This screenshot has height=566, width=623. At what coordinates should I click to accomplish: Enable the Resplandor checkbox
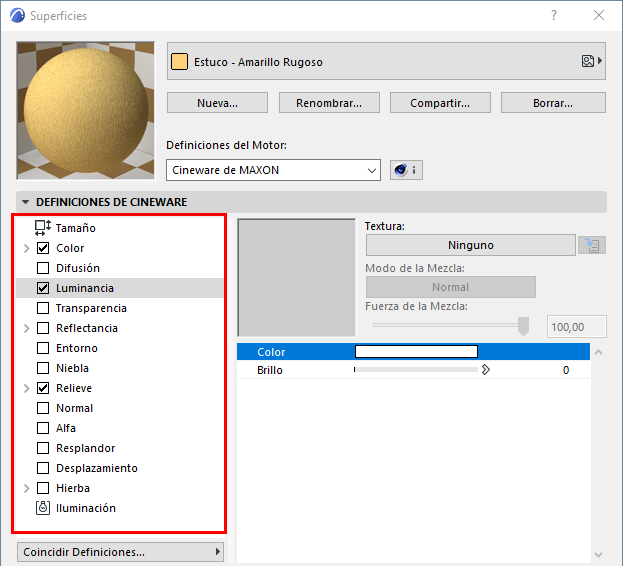43,448
